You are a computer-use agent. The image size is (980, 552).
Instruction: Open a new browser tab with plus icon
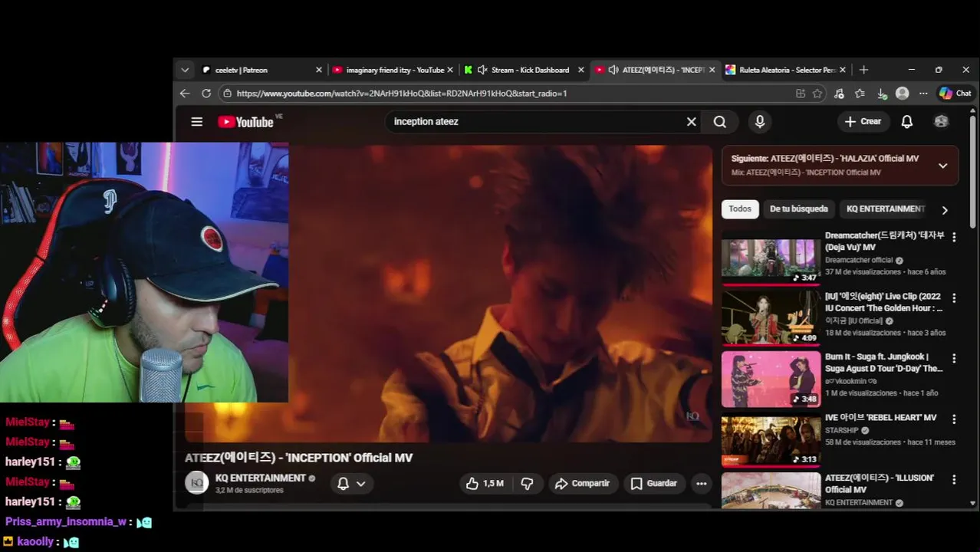tap(863, 70)
